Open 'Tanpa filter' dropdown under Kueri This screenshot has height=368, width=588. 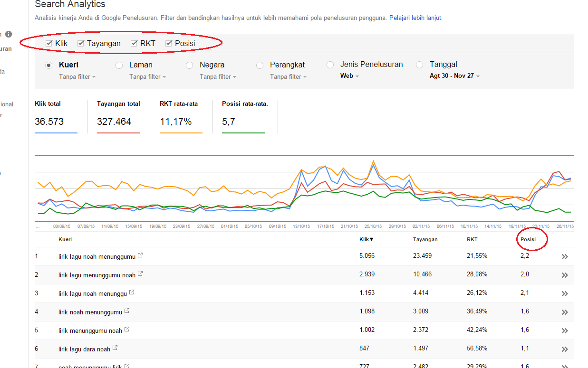click(77, 76)
